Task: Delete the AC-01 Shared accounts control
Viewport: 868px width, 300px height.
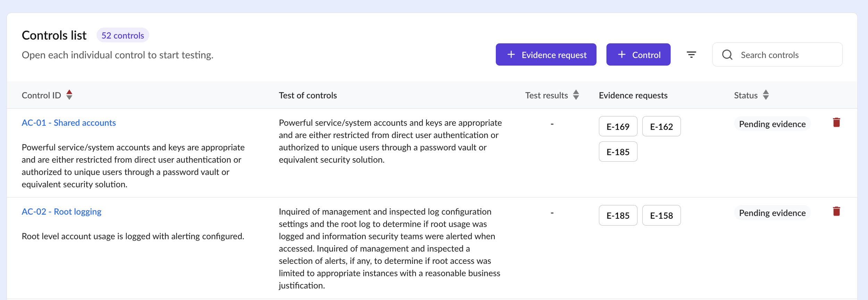Action: (836, 122)
